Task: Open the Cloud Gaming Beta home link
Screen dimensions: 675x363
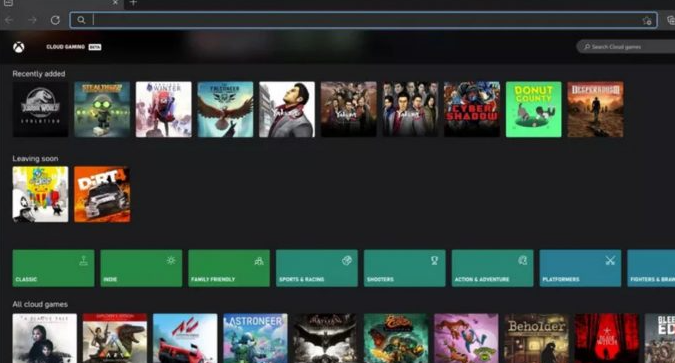Action: [x=74, y=47]
